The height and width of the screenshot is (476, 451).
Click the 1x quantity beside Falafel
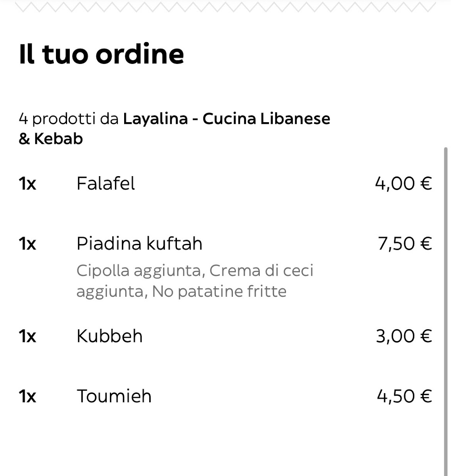[x=27, y=184]
